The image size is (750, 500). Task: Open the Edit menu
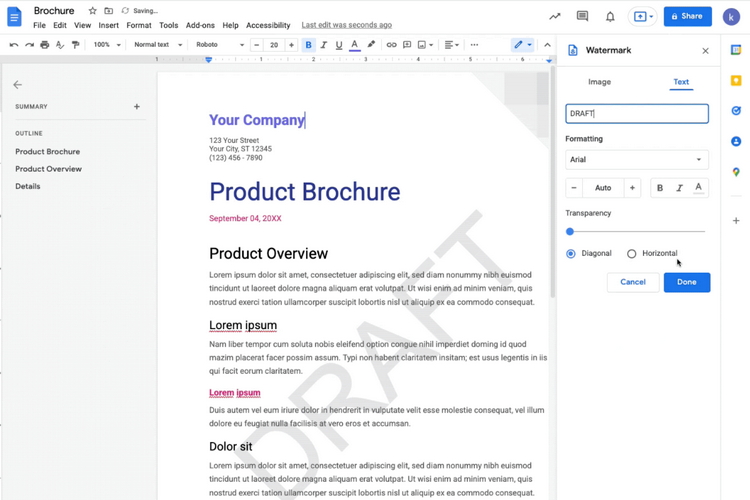[60, 25]
